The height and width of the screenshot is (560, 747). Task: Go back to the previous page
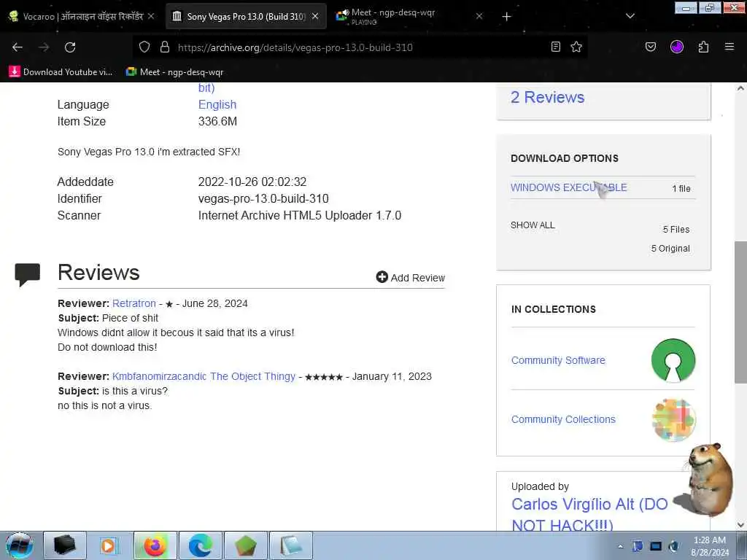coord(18,47)
